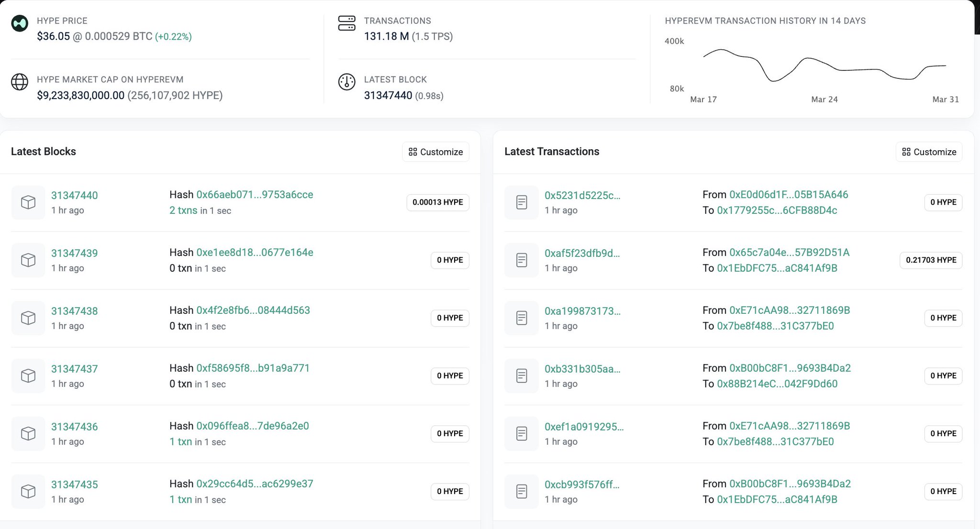The image size is (980, 529).
Task: Open recipient address 0x1EbDFC75...aC841Af9B
Action: 777,268
